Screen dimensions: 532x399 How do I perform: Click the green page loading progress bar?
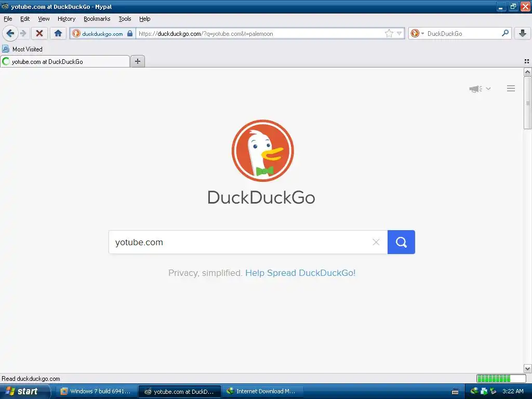[x=501, y=378]
